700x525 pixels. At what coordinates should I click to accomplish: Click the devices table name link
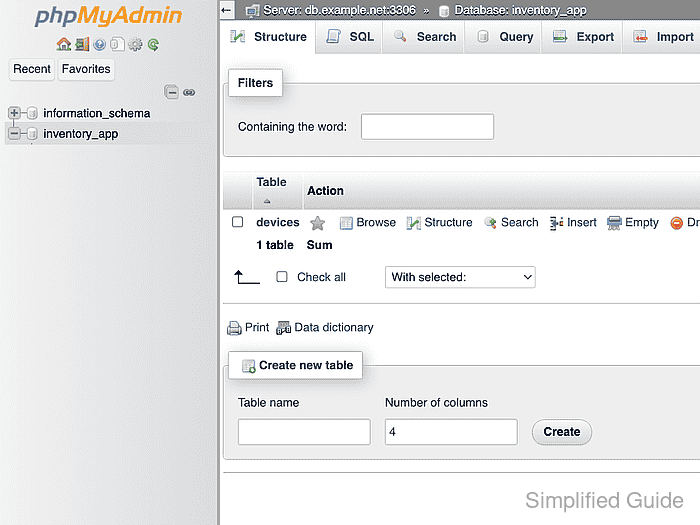(278, 222)
